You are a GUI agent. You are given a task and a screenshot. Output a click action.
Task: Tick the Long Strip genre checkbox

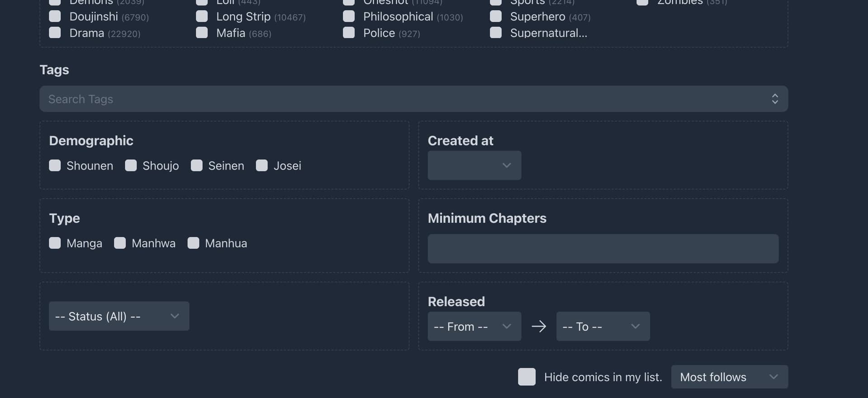click(202, 17)
